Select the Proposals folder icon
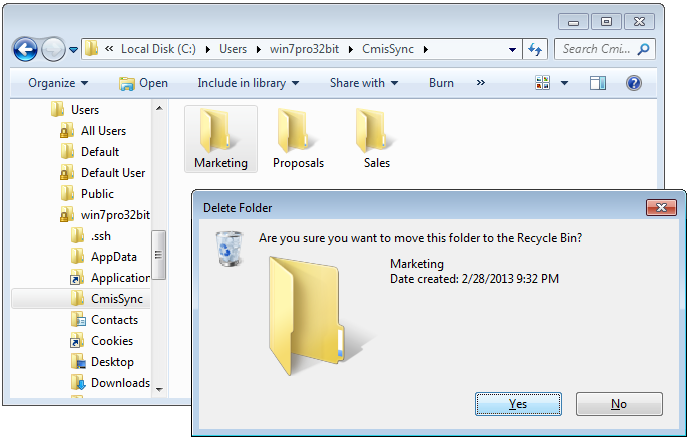 coord(298,139)
